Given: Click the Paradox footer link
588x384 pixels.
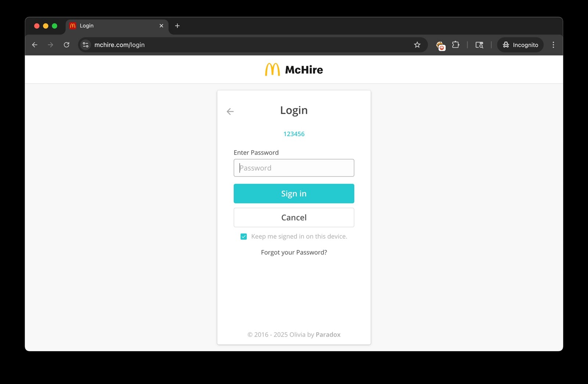Looking at the screenshot, I should coord(328,335).
